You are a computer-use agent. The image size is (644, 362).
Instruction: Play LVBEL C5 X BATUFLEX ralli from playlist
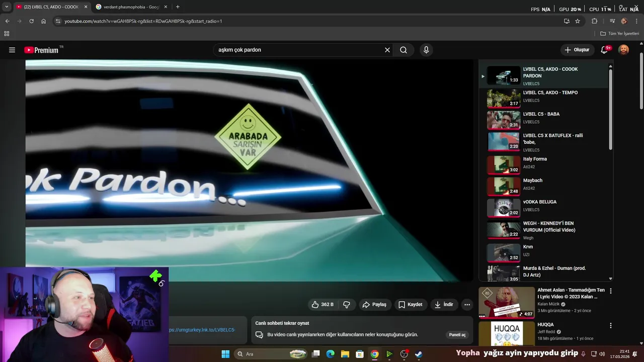tap(544, 142)
